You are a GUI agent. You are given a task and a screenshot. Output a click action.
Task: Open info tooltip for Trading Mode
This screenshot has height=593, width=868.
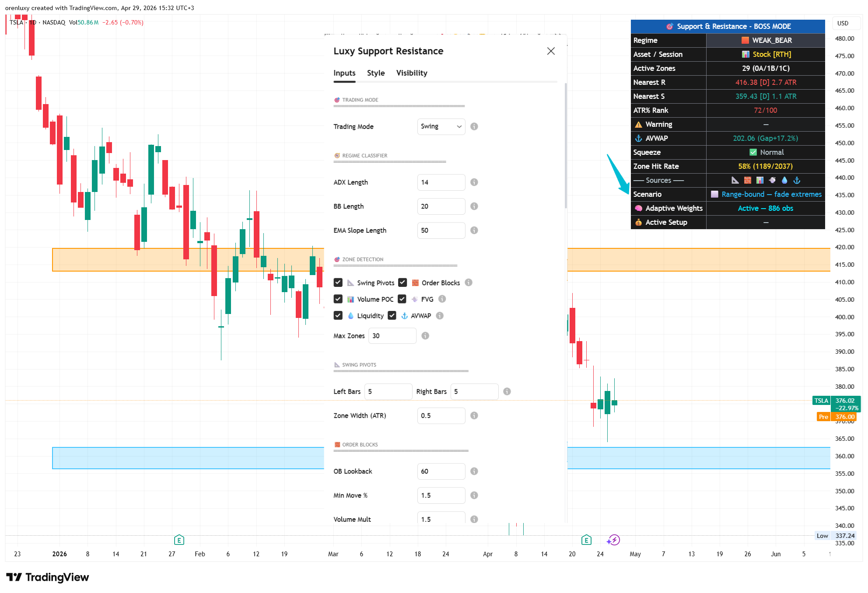point(474,126)
